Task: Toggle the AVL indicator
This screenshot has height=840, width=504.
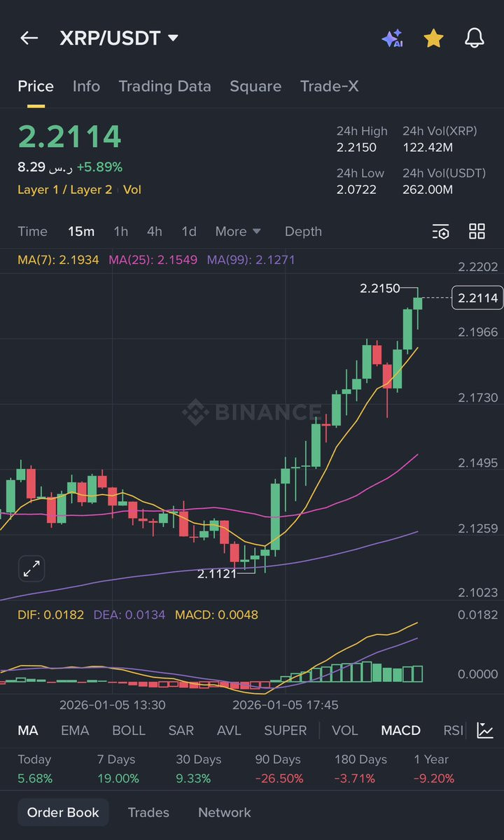Action: pos(229,731)
